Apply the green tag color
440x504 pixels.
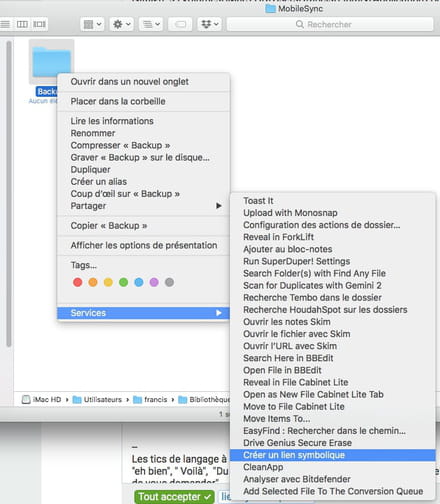point(123,282)
